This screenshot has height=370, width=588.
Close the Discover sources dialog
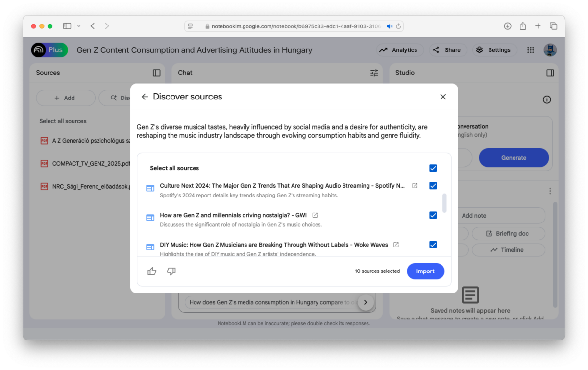click(443, 97)
